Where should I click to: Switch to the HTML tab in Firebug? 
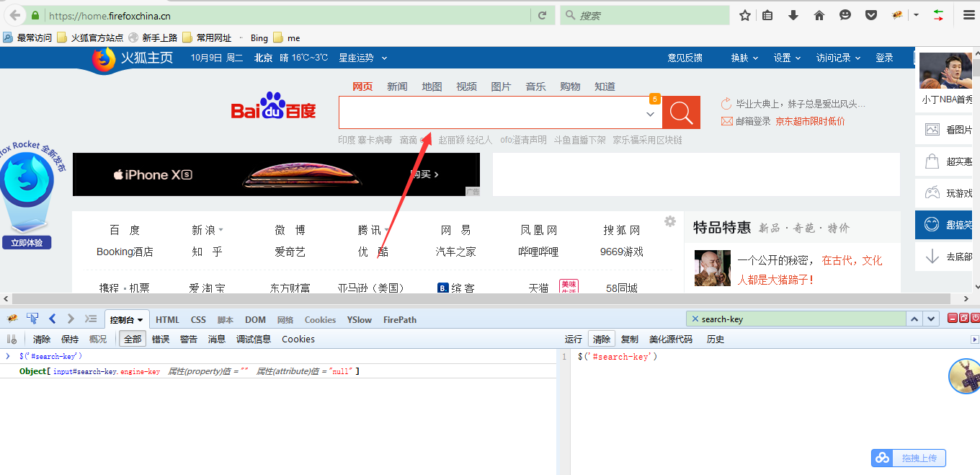click(x=167, y=319)
